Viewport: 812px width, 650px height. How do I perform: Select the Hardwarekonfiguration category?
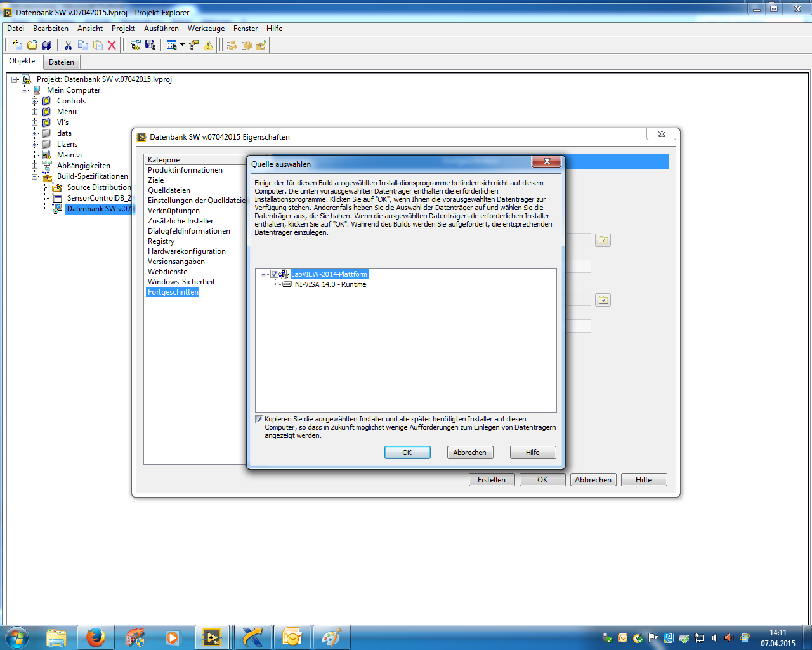tap(187, 251)
